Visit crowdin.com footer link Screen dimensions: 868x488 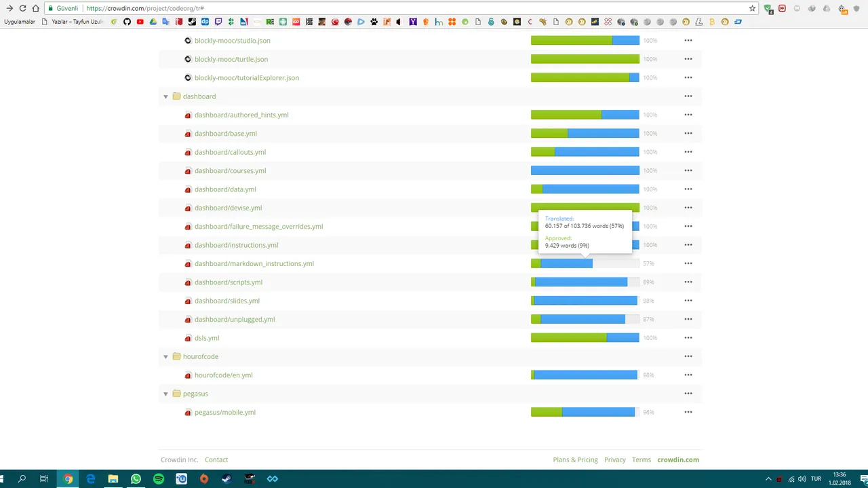[678, 459]
